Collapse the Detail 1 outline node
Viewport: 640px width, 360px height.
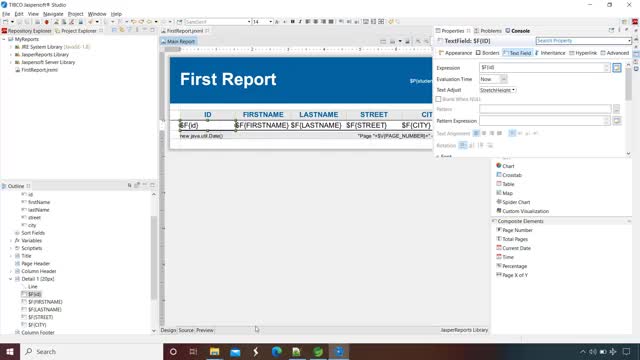click(11, 279)
